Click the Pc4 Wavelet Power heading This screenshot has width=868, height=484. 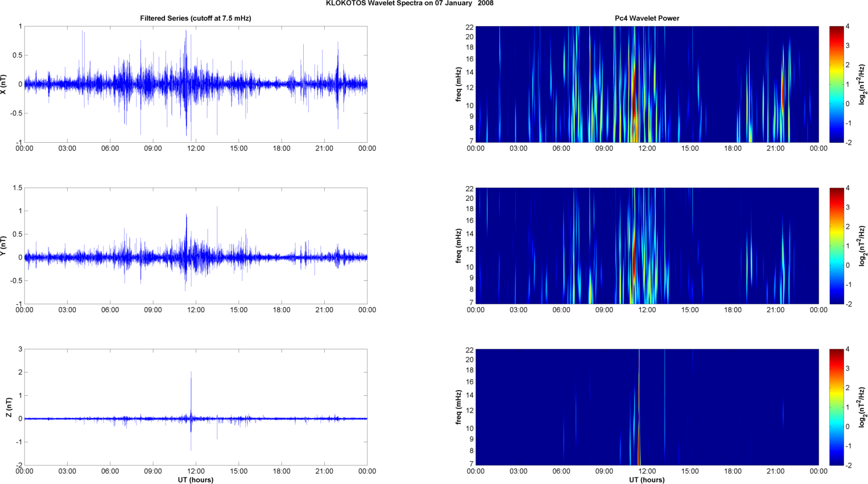point(647,18)
